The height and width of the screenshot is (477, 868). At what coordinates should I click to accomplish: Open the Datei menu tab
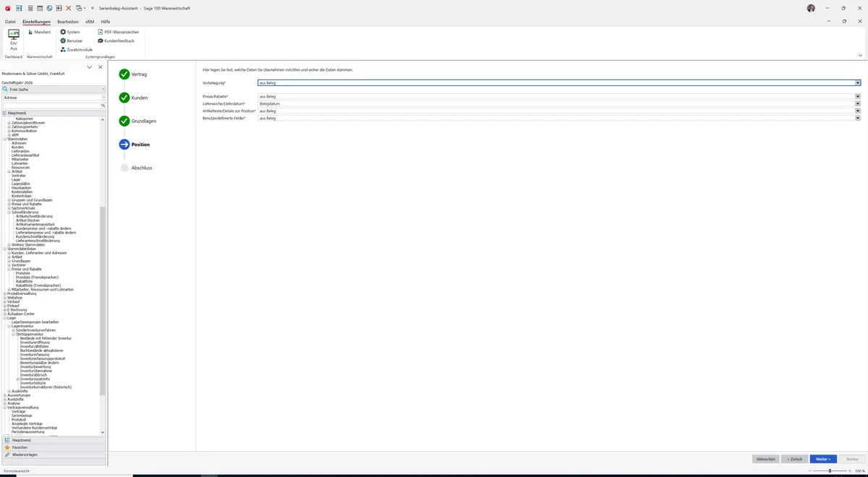click(x=10, y=22)
